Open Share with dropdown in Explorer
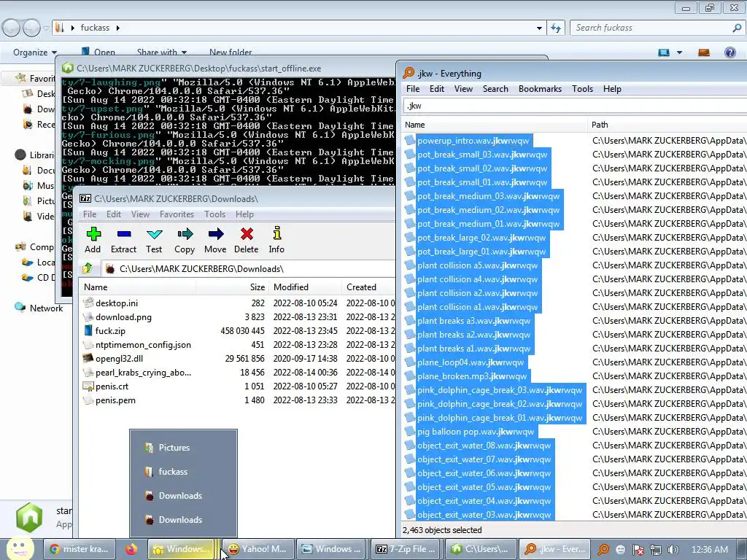Screen dimensions: 747x560 click(x=161, y=52)
